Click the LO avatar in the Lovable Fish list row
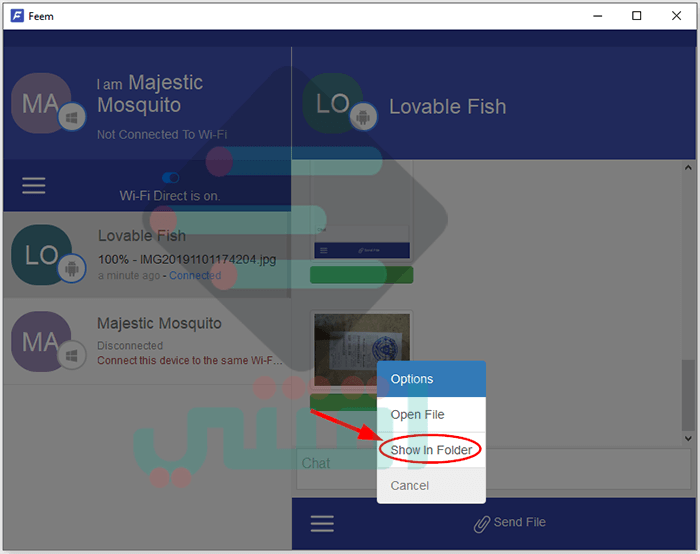Screen dimensions: 700x554 coord(41,255)
